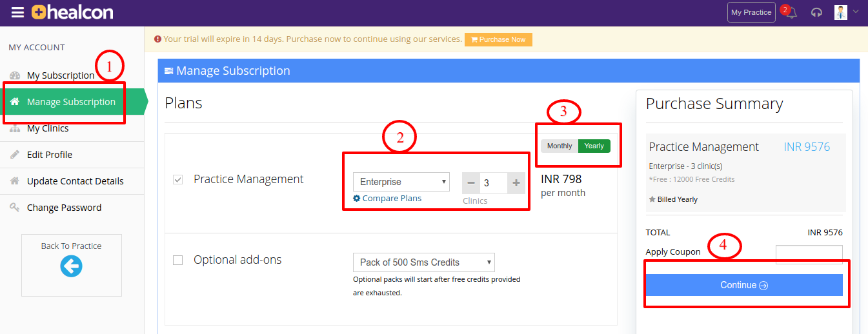Click the '*Free : 12000 Free Credits' text

coord(692,179)
